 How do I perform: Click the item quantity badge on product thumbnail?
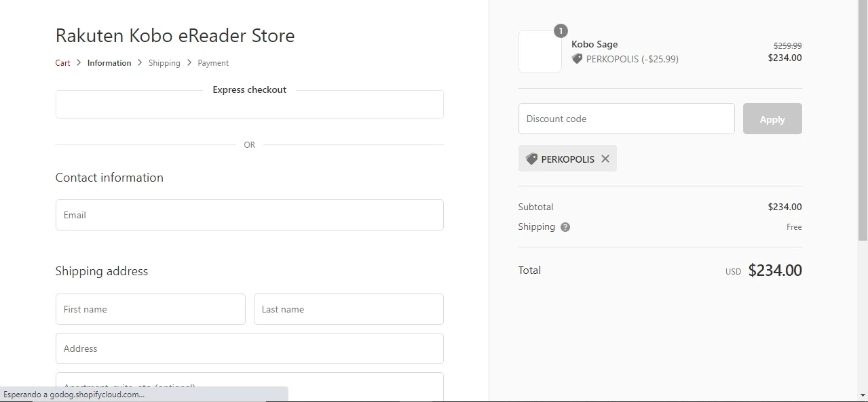[561, 31]
